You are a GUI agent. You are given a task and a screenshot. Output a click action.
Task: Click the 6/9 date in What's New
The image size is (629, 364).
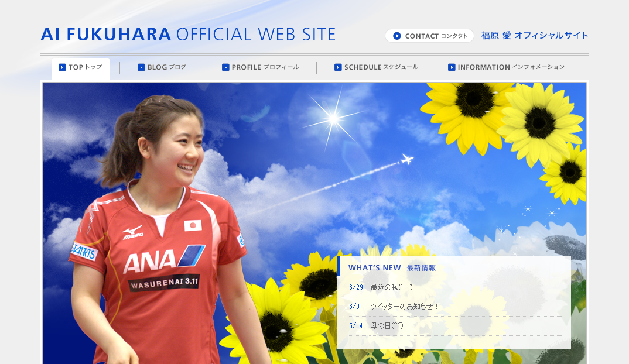(354, 307)
